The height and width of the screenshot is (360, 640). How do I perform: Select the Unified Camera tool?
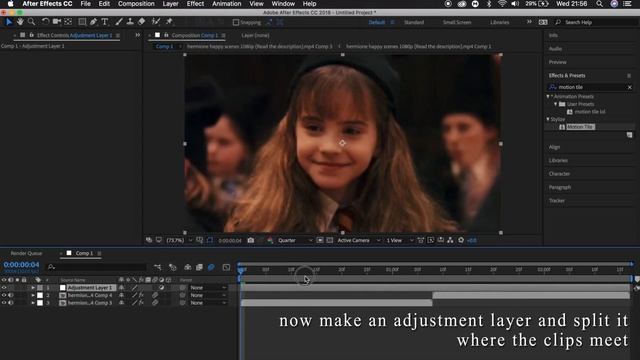(57, 22)
